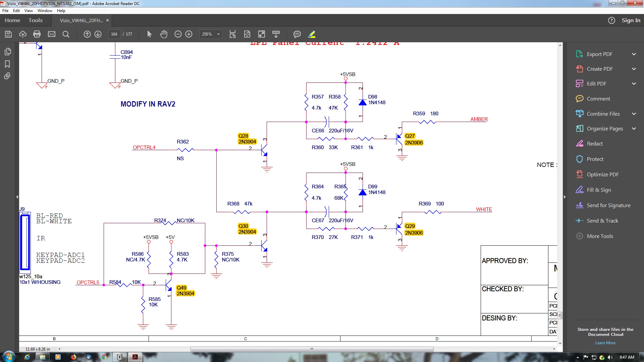The width and height of the screenshot is (644, 362).
Task: Open the Bookmarks panel icon
Action: coord(7,64)
